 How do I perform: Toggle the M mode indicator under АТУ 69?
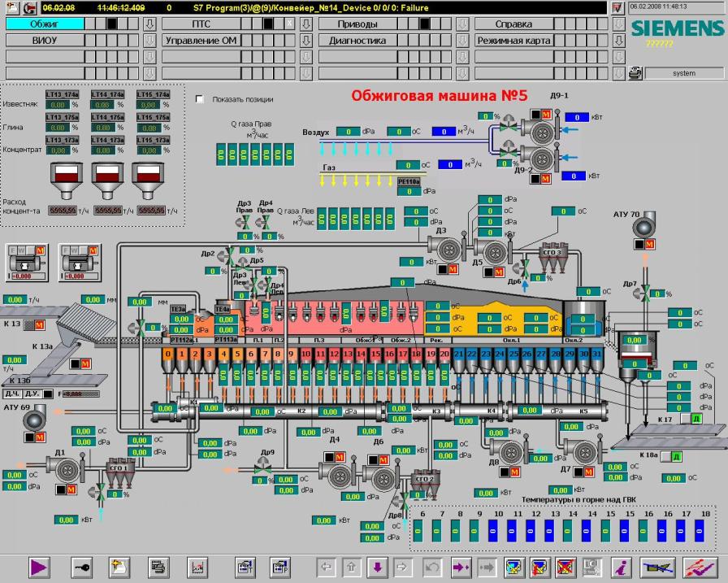(40, 437)
